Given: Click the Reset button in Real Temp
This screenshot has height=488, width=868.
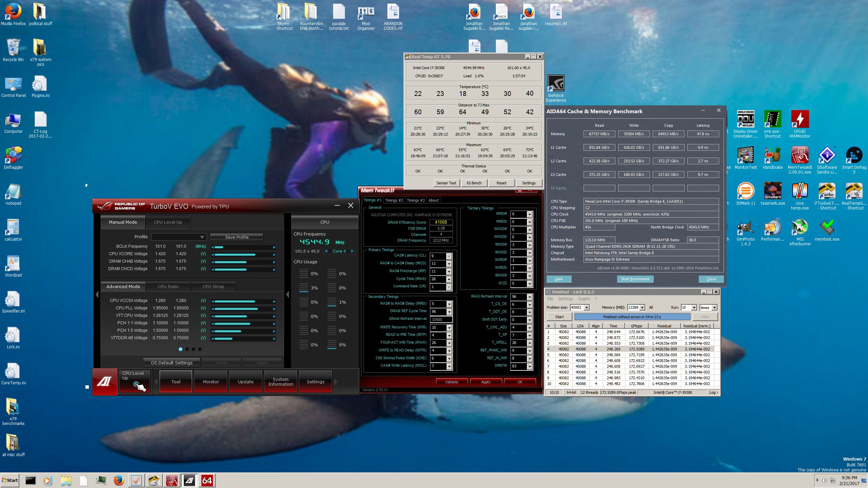Looking at the screenshot, I should (x=501, y=183).
